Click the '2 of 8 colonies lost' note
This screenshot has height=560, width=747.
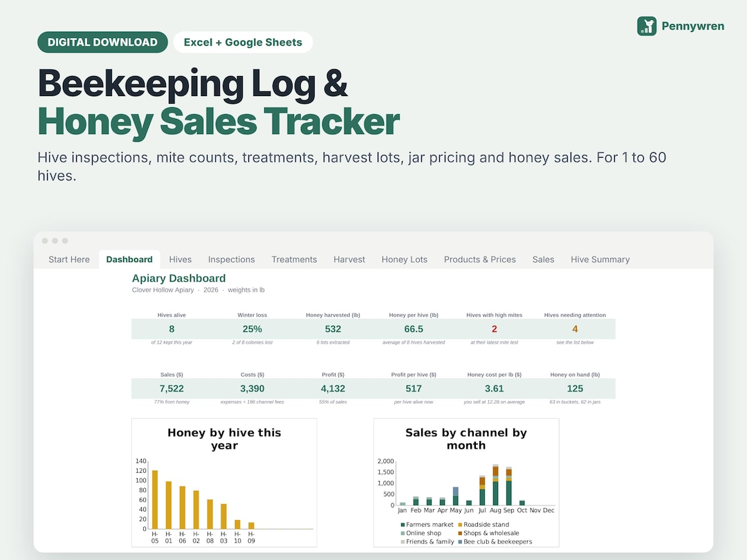(252, 342)
